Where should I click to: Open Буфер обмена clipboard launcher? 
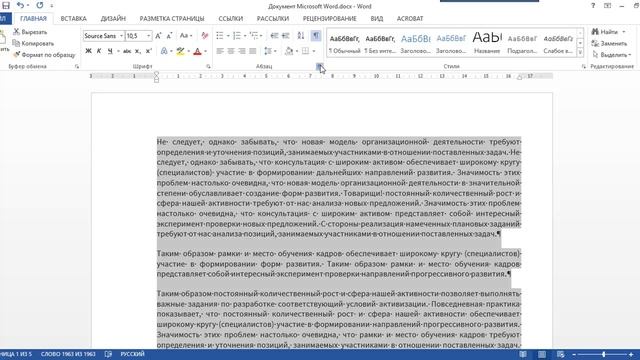pos(77,66)
